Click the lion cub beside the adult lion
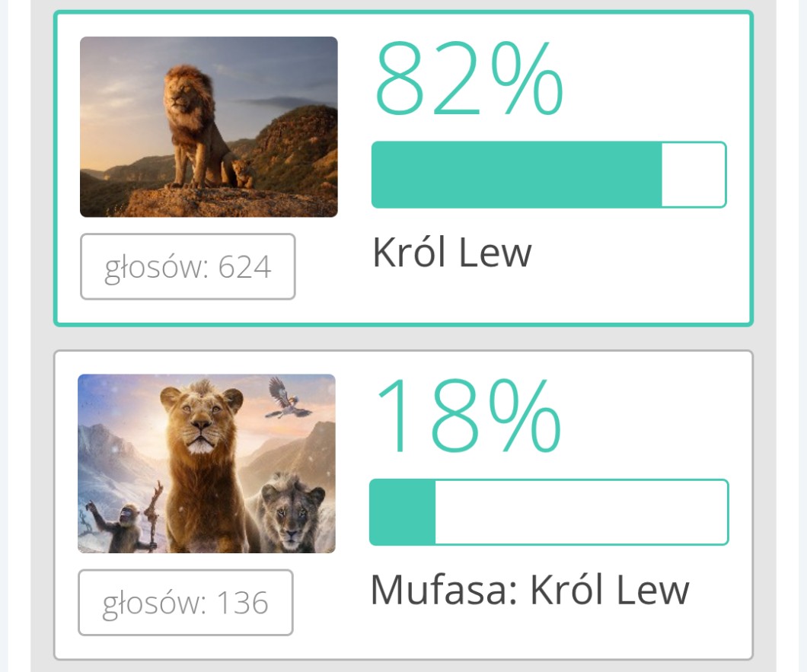Image resolution: width=807 pixels, height=672 pixels. point(242,172)
